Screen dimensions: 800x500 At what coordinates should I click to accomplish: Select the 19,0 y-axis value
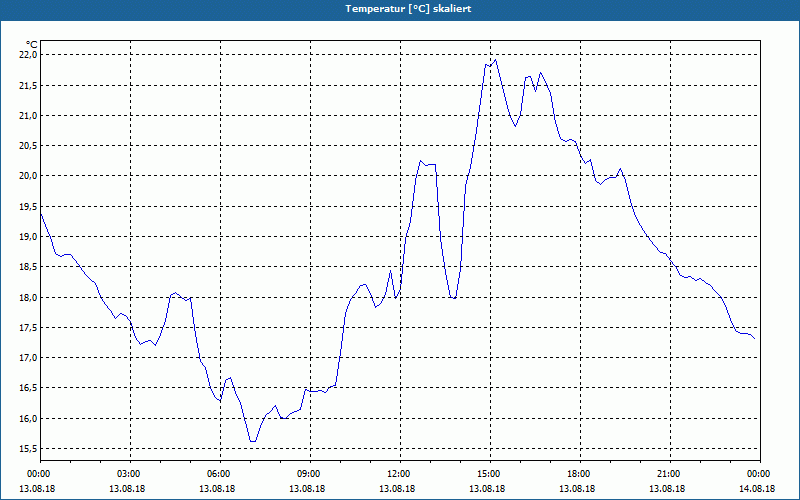[30, 237]
